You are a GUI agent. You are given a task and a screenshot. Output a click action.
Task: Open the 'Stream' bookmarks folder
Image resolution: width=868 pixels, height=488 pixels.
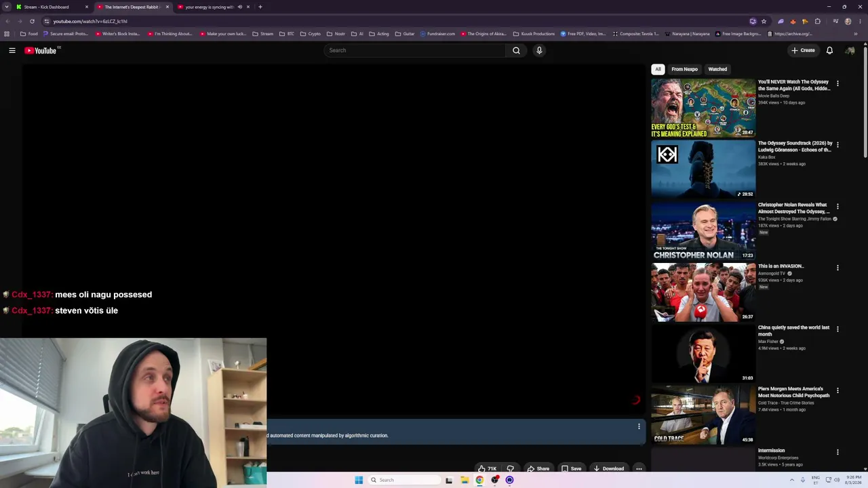coord(262,34)
